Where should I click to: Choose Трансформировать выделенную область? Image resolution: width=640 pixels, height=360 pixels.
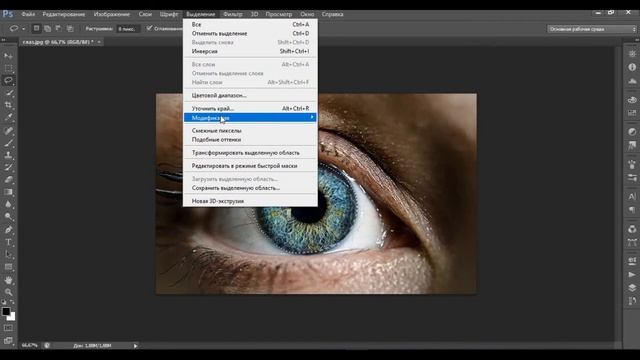pos(250,153)
